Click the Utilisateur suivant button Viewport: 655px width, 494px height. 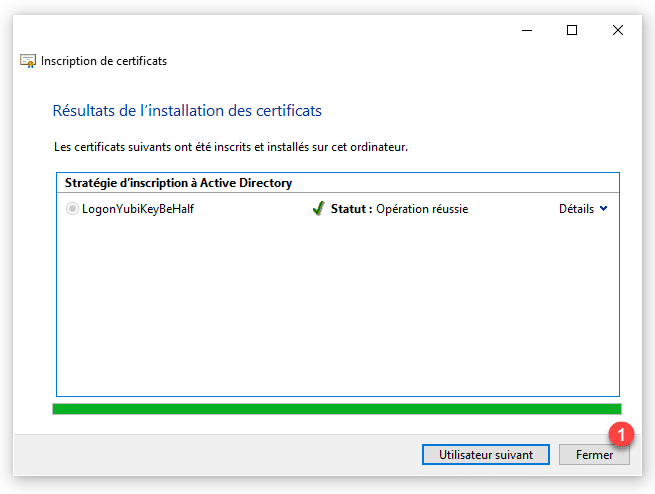click(485, 454)
